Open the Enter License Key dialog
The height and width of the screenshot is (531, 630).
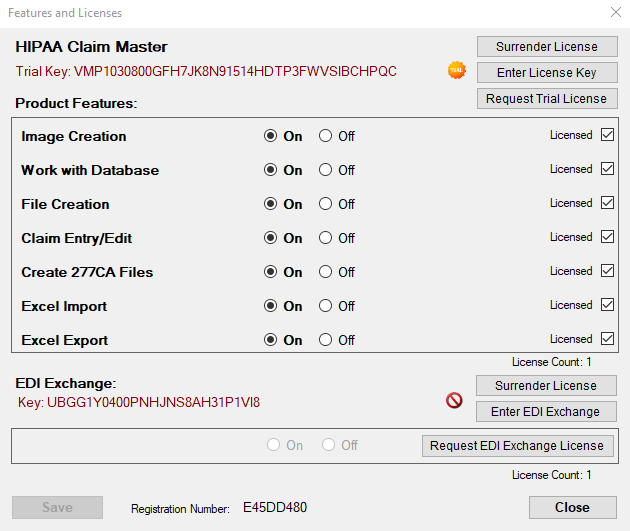(x=547, y=72)
